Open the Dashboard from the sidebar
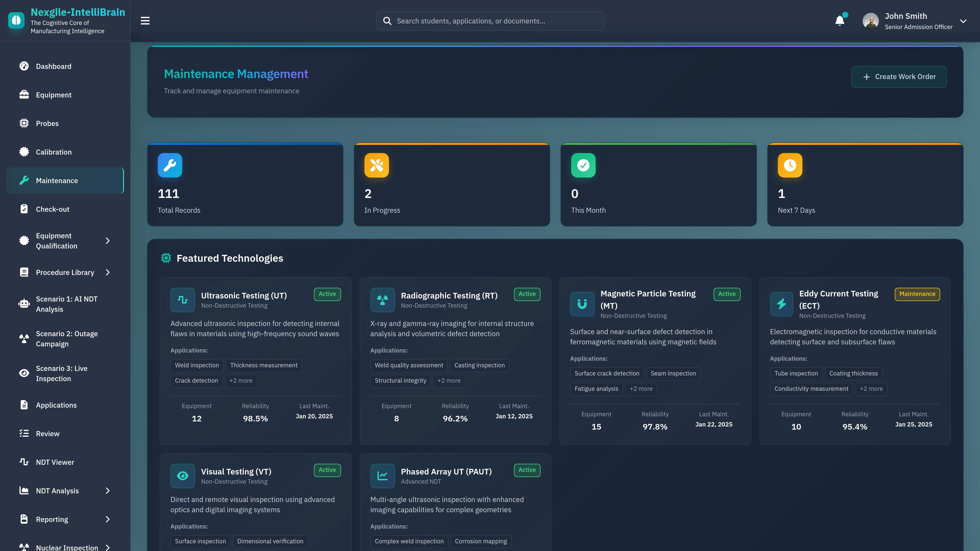Screen dimensions: 980x551 pyautogui.click(x=53, y=66)
